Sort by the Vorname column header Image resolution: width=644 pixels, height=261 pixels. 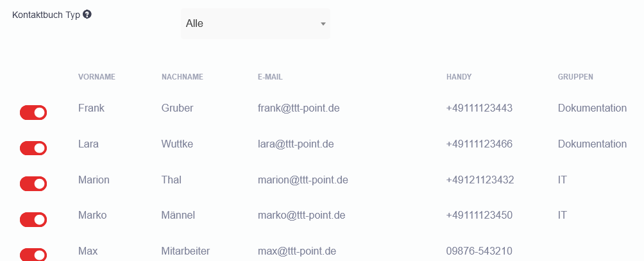click(x=96, y=77)
